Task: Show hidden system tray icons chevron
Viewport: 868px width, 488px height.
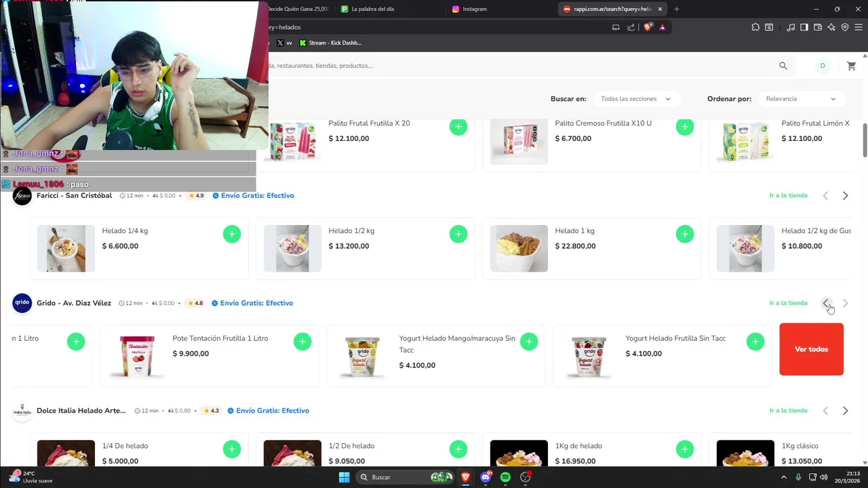Action: click(784, 477)
